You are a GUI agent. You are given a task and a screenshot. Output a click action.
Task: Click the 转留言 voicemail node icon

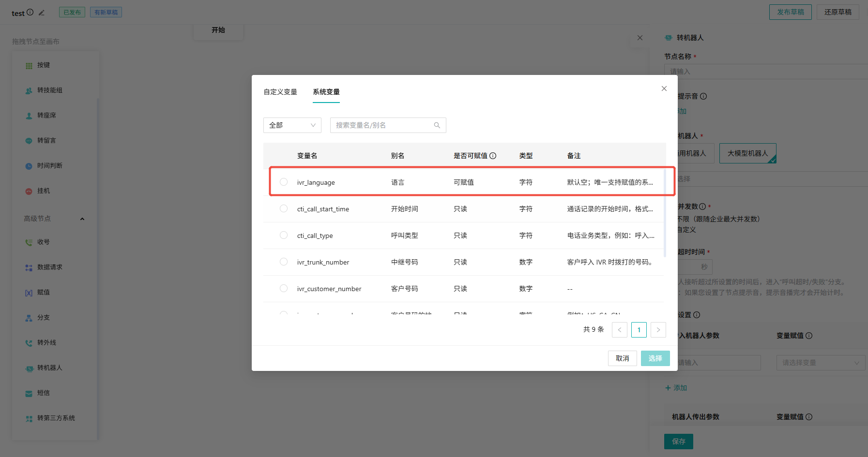[29, 141]
